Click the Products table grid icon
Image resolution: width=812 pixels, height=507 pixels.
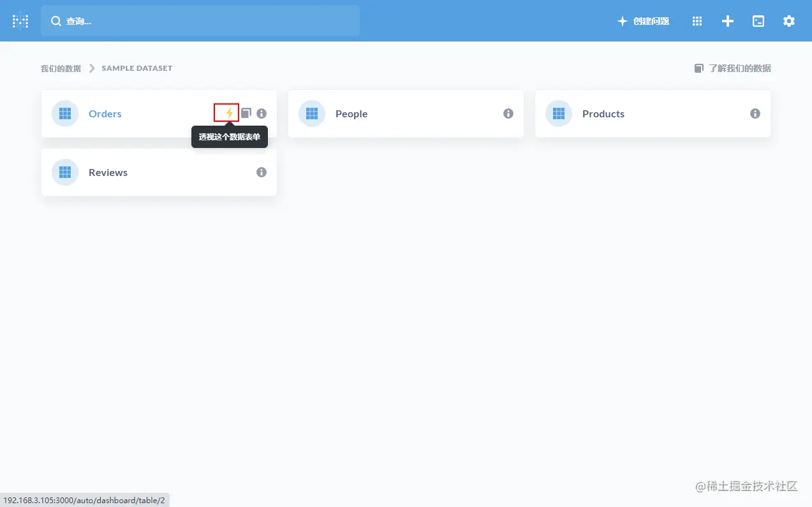tap(559, 114)
